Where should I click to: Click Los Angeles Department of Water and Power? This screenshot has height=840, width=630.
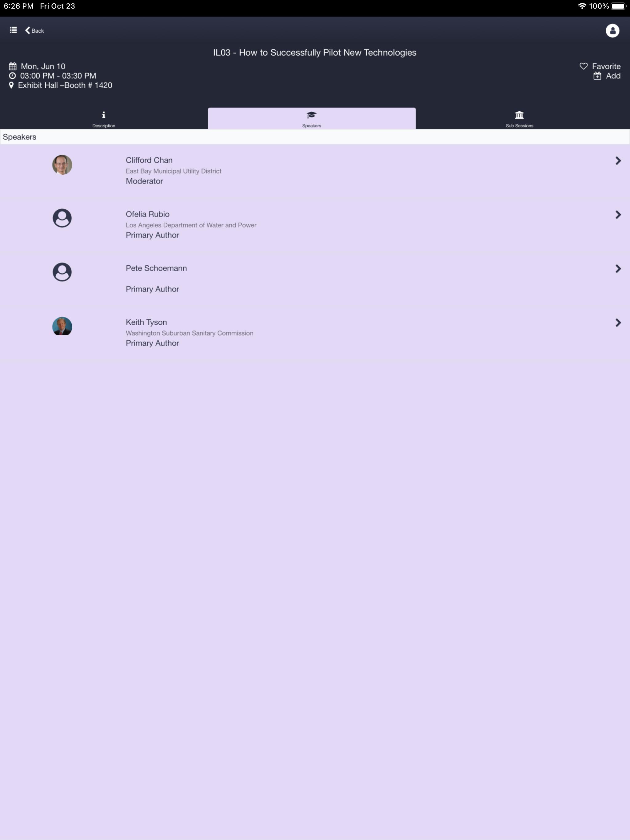coord(191,225)
